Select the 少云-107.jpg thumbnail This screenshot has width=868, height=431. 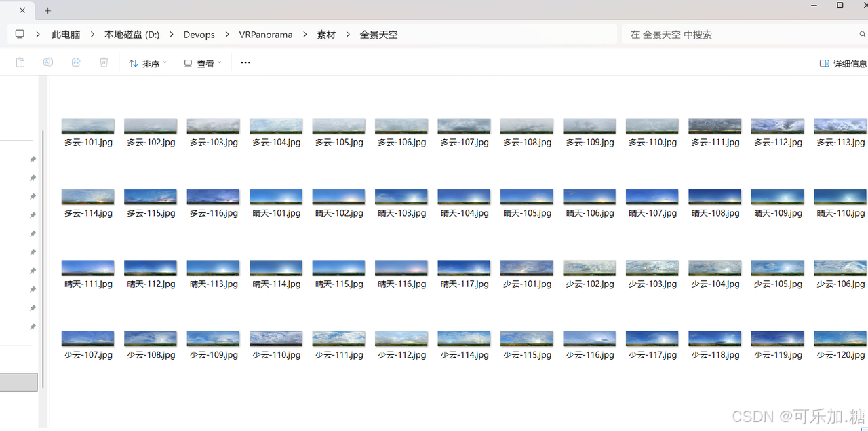coord(88,338)
